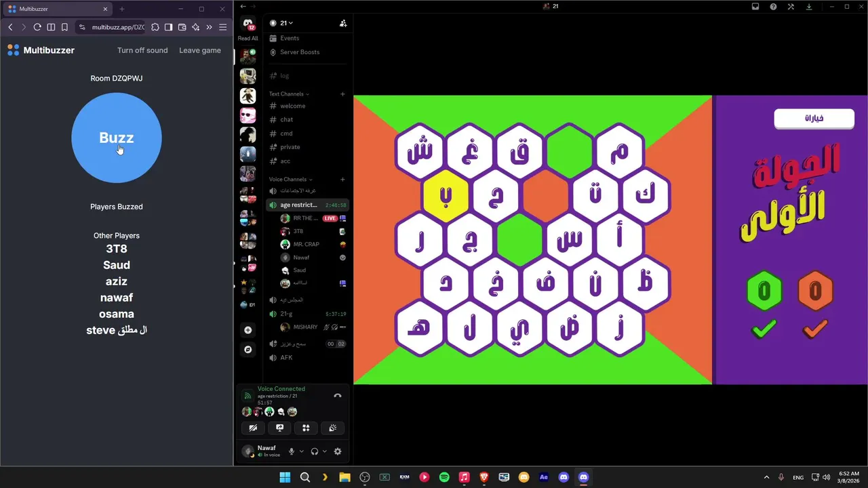
Task: Click the blue Buzz button
Action: tap(117, 138)
